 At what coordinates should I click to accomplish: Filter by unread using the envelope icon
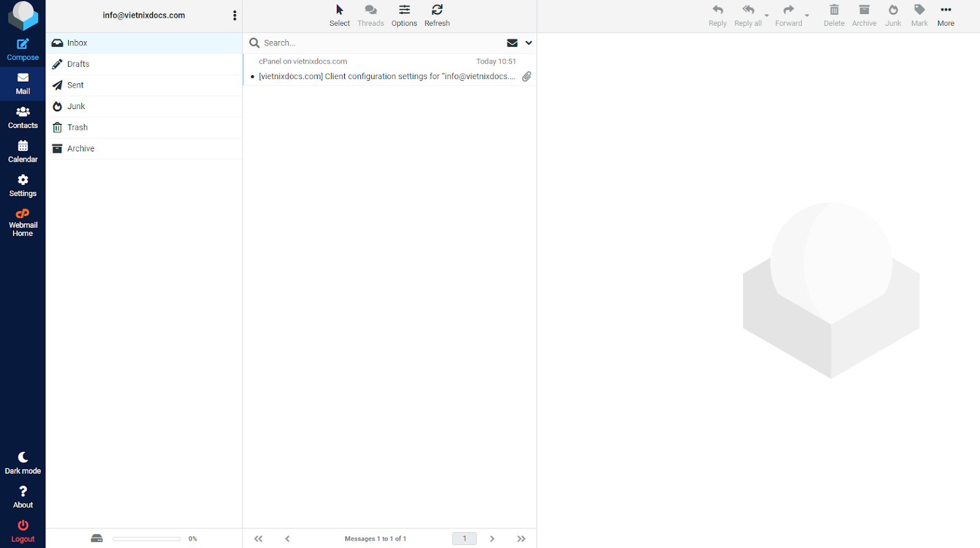pyautogui.click(x=512, y=43)
